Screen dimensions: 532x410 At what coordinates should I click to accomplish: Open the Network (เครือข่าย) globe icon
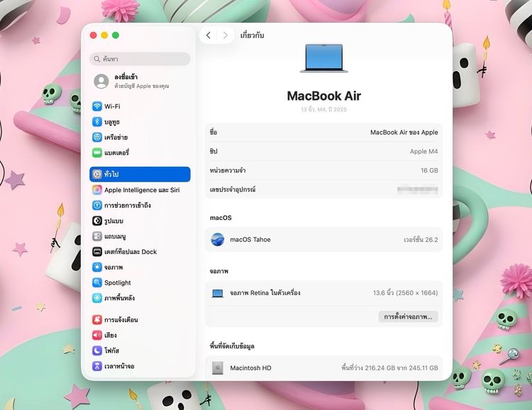pyautogui.click(x=97, y=137)
